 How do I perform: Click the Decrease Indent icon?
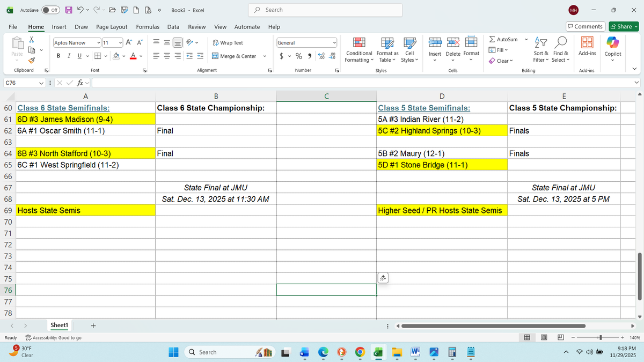189,56
